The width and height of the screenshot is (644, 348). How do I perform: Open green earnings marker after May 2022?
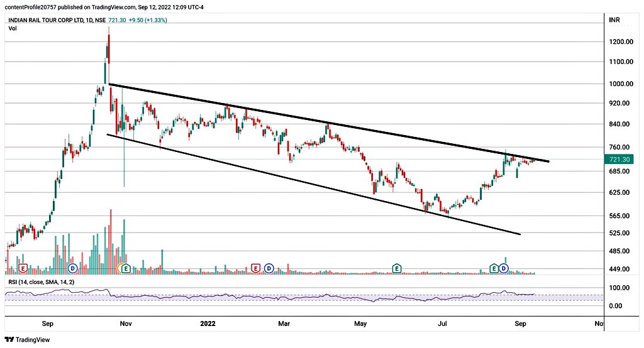point(397,269)
